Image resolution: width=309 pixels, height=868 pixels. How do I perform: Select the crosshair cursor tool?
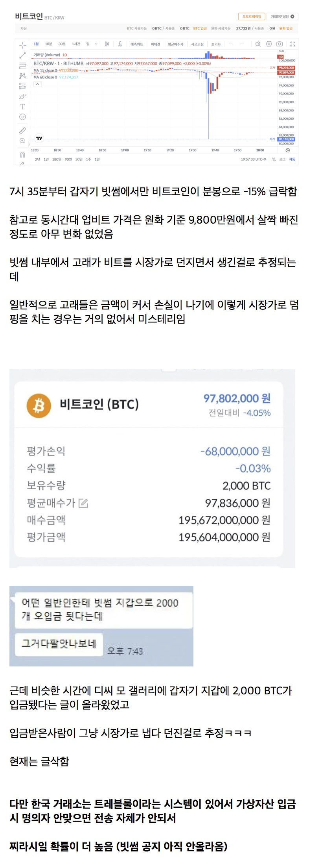[x=23, y=45]
